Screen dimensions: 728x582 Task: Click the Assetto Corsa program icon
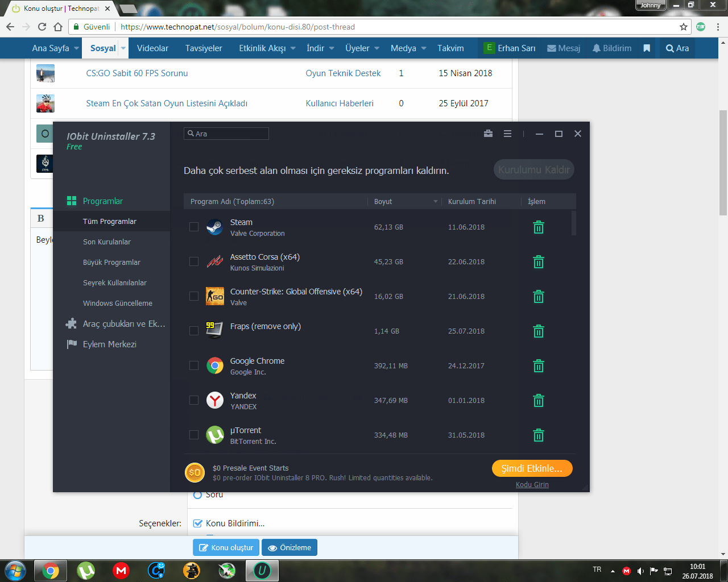click(x=215, y=262)
